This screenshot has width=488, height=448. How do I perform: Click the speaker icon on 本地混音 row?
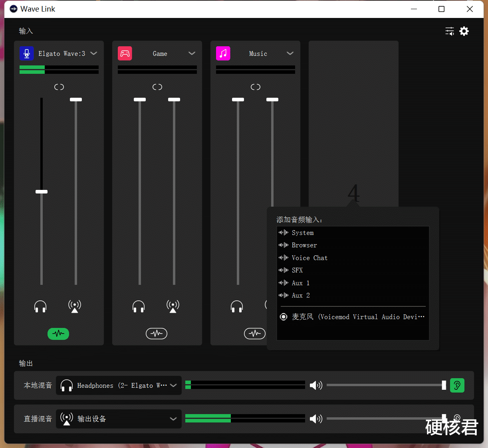316,385
